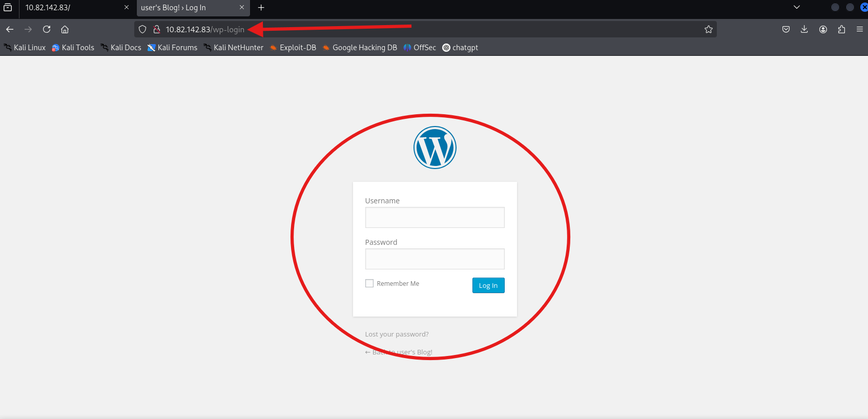Open the application hamburger menu
The image size is (868, 419).
(x=860, y=29)
